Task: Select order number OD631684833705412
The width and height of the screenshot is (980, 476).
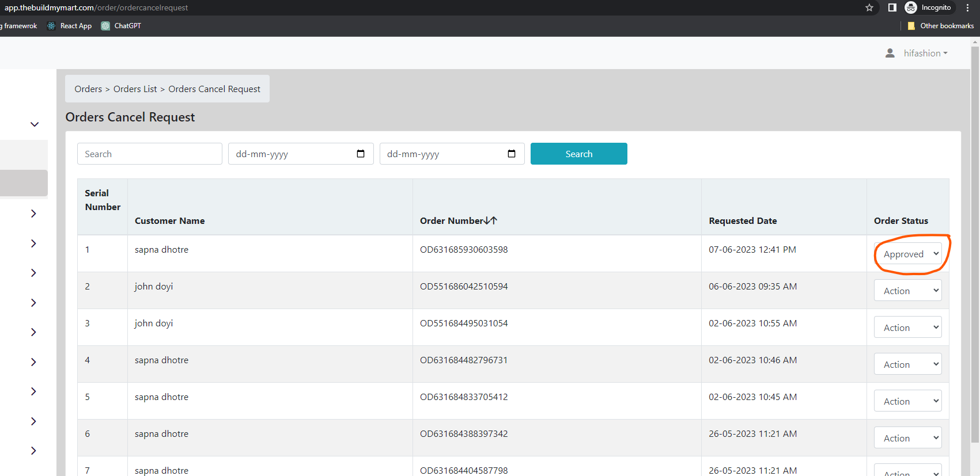Action: (464, 397)
